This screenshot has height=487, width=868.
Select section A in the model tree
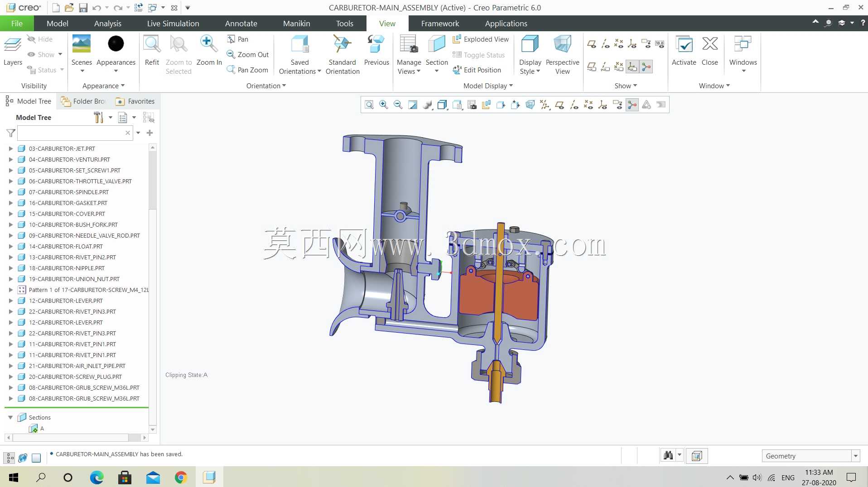click(36, 428)
